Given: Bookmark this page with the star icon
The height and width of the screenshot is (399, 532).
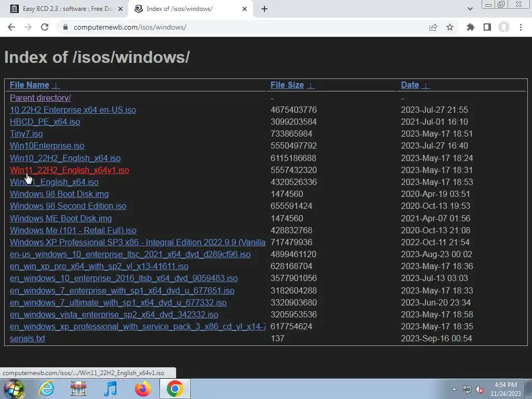Looking at the screenshot, I should (450, 27).
